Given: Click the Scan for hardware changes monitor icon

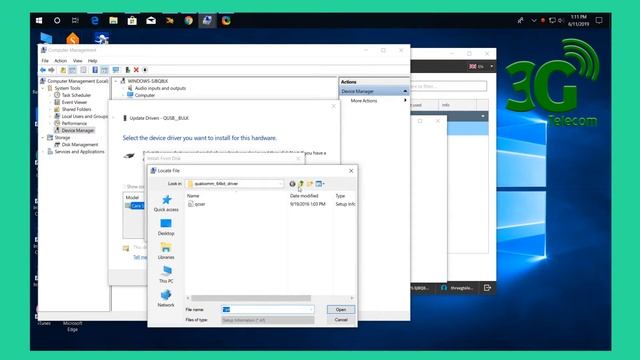Looking at the screenshot, I should click(x=116, y=70).
